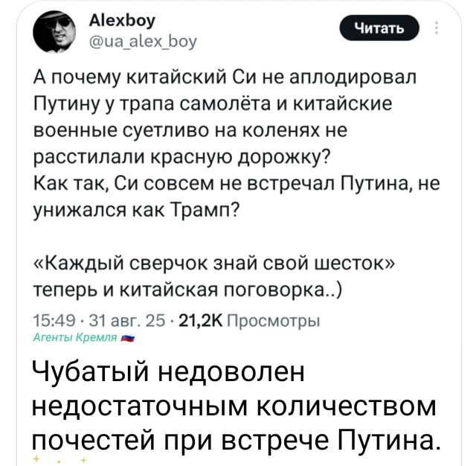Click the line 'теперь и китайская поговорка..)'
This screenshot has width=476, height=466.
click(187, 290)
